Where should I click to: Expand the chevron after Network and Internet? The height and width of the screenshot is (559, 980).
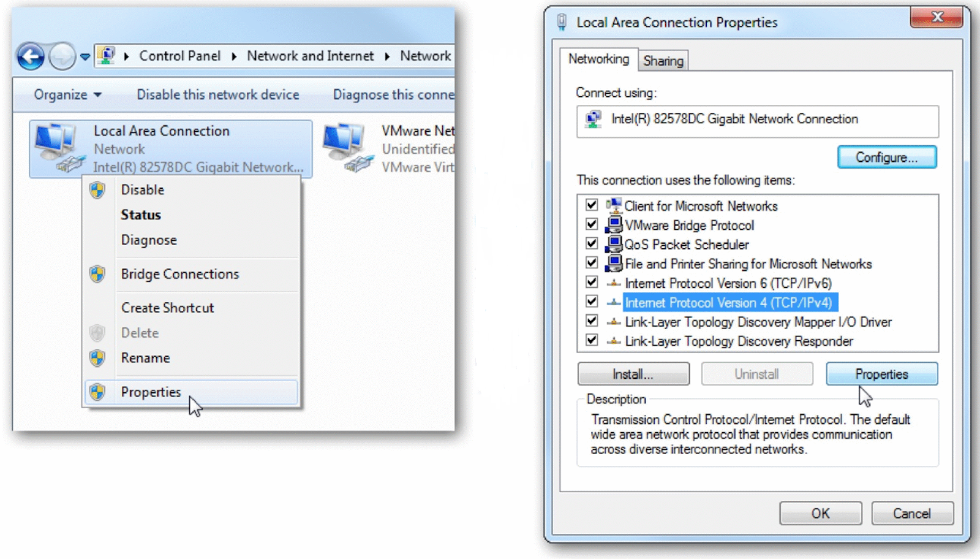(x=387, y=56)
